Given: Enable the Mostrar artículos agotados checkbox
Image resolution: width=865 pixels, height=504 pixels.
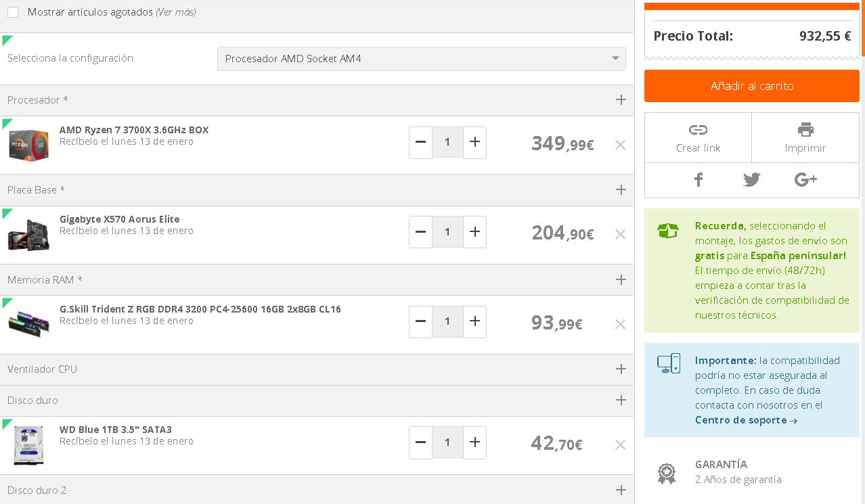Looking at the screenshot, I should click(x=13, y=12).
